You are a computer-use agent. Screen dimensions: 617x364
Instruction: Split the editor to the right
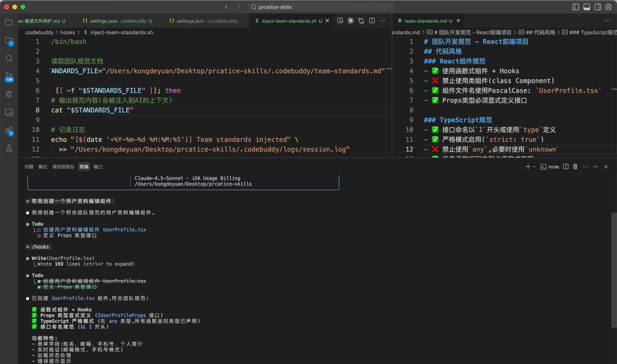[x=372, y=21]
